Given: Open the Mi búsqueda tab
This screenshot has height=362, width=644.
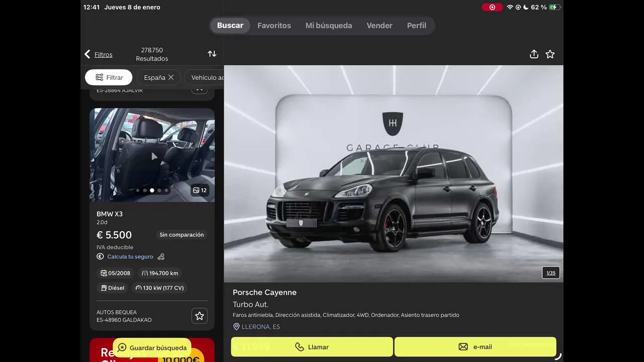Looking at the screenshot, I should pos(329,26).
